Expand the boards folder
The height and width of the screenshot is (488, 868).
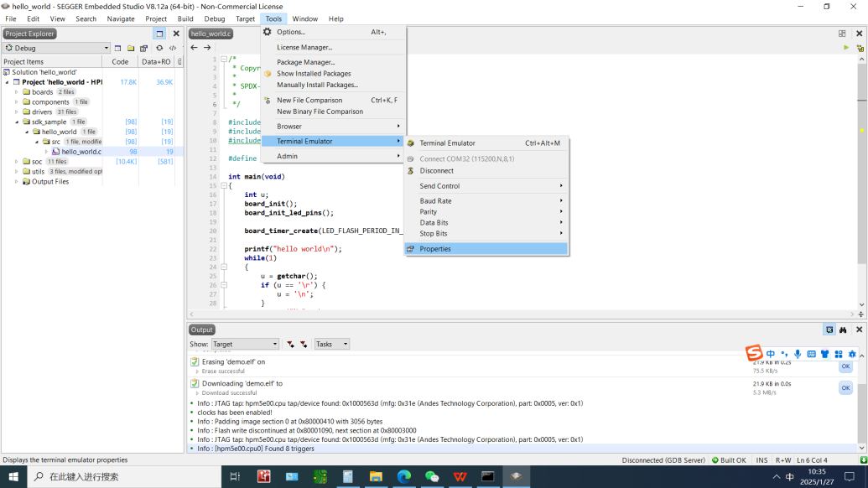[x=17, y=92]
